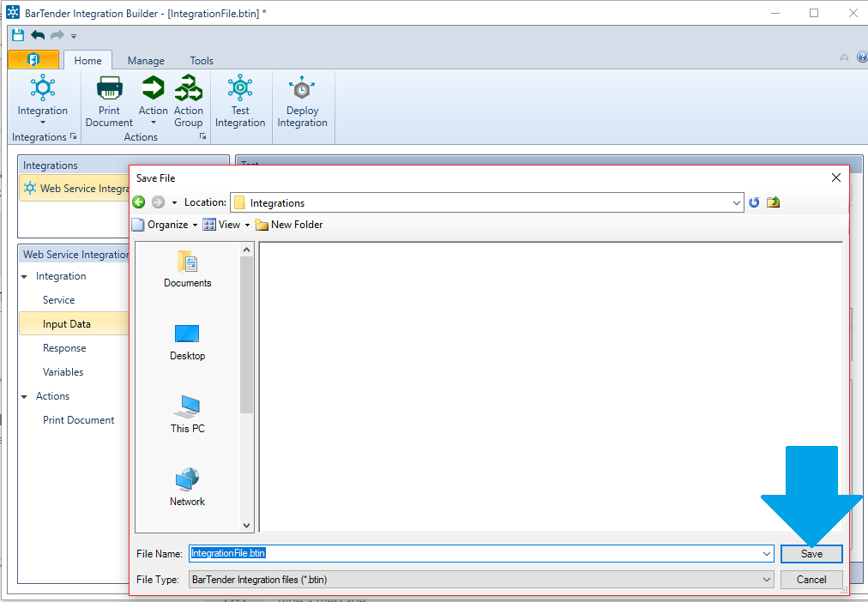This screenshot has width=868, height=602.
Task: Switch to the Home ribbon tab
Action: [x=88, y=60]
